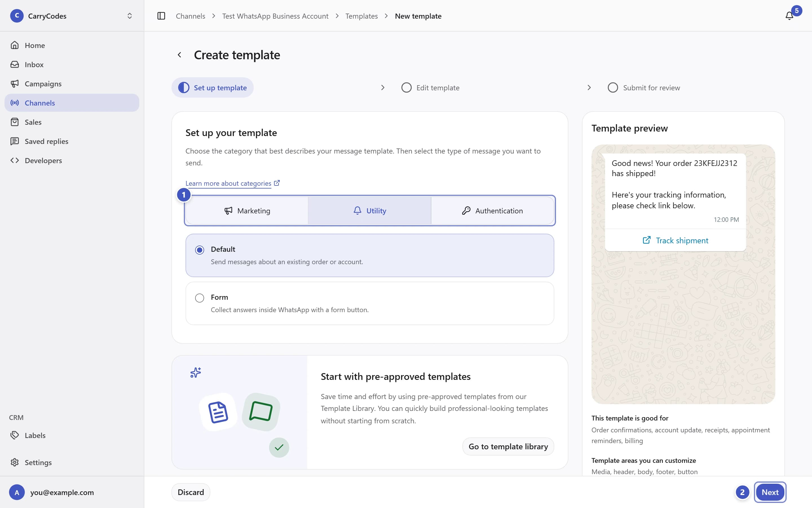
Task: Toggle the sidebar panel icon
Action: pyautogui.click(x=161, y=16)
